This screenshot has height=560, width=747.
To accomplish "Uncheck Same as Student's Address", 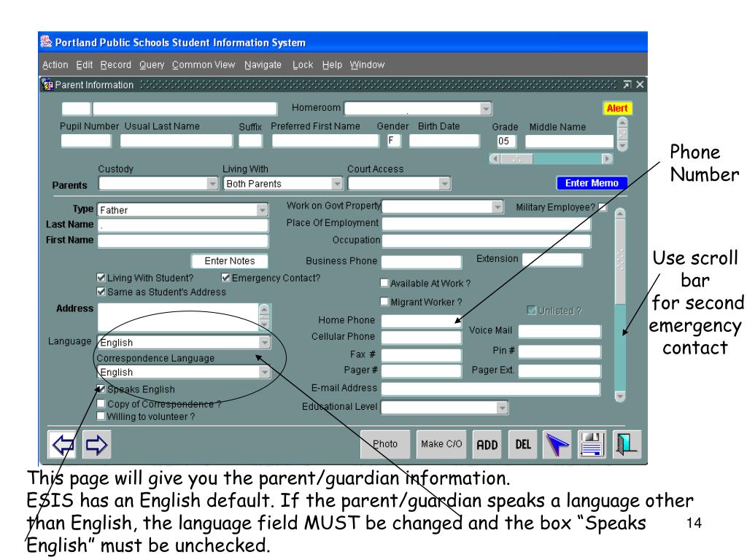I will tap(101, 292).
